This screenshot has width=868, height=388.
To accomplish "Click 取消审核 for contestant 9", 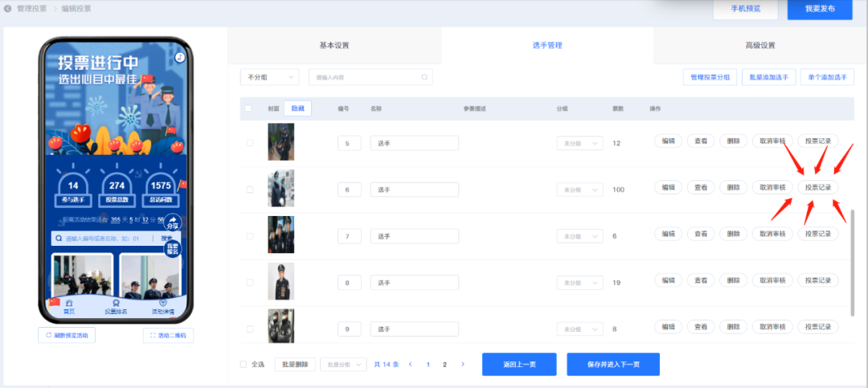I will [x=772, y=327].
